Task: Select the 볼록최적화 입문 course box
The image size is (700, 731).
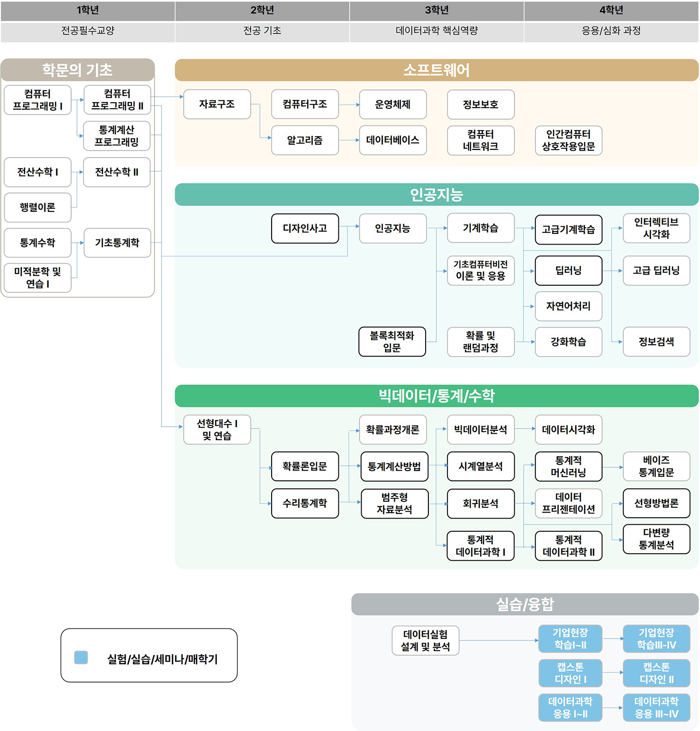Action: pos(392,342)
